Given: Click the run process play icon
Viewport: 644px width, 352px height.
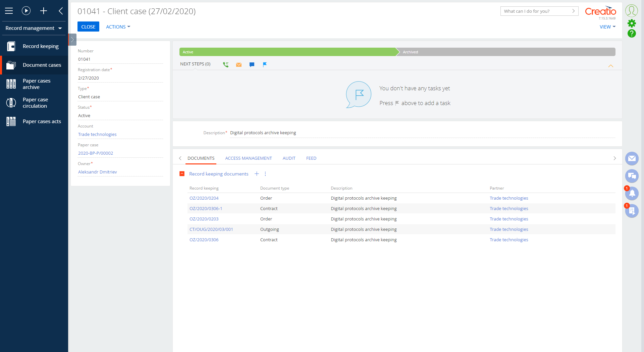Looking at the screenshot, I should (x=26, y=10).
